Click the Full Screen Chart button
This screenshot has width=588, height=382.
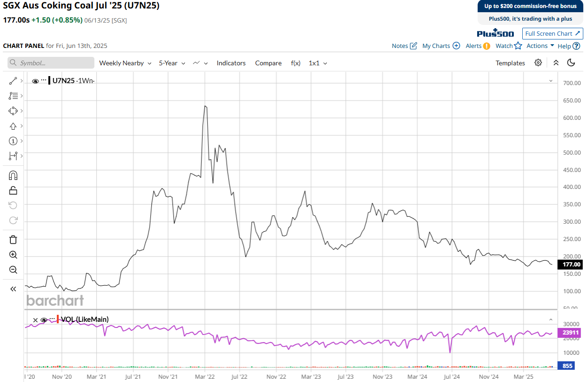point(552,33)
